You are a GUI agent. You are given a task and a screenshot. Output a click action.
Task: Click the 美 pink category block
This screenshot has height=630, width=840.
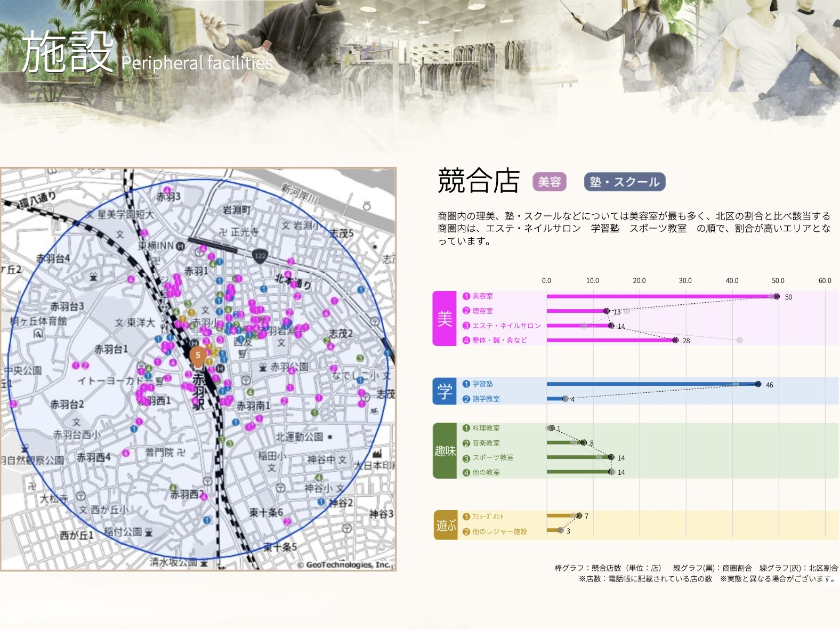click(445, 318)
